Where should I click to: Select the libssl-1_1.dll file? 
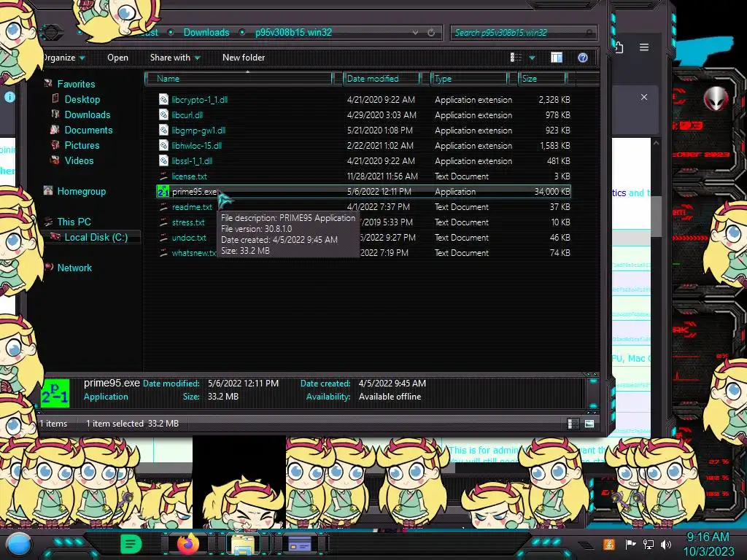192,161
